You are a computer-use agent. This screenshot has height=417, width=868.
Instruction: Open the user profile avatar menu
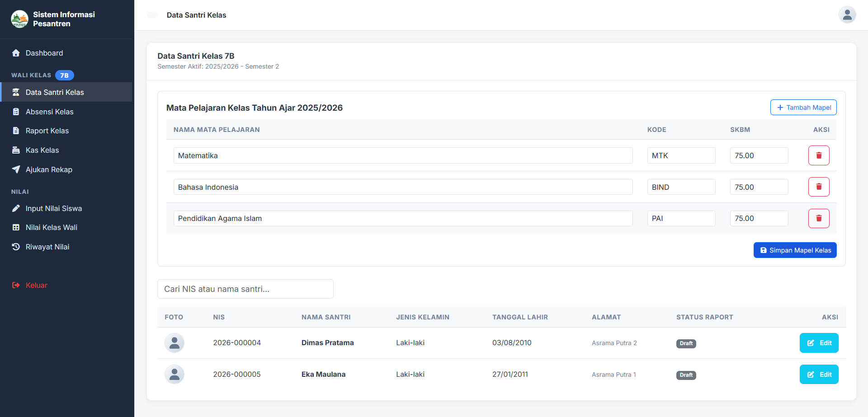tap(847, 15)
